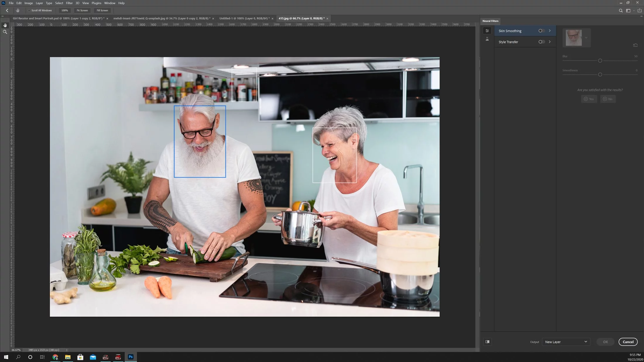
Task: Answer No to the satisfaction prompt
Action: pyautogui.click(x=608, y=99)
